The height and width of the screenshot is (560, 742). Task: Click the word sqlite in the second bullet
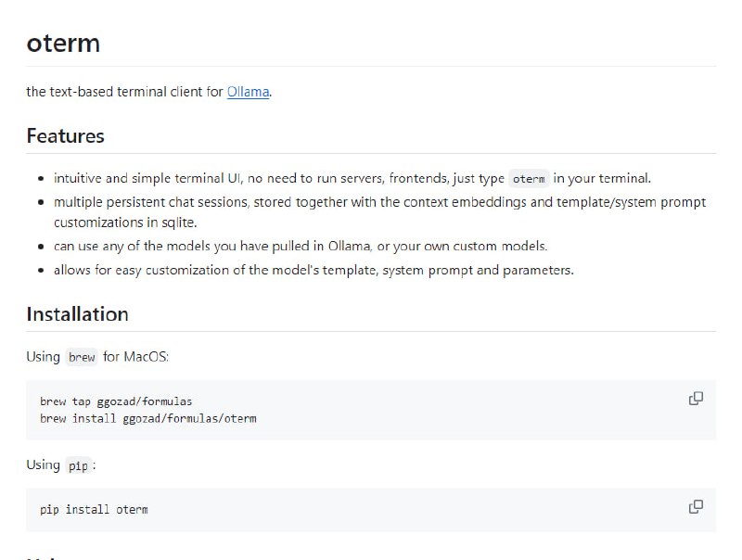179,223
